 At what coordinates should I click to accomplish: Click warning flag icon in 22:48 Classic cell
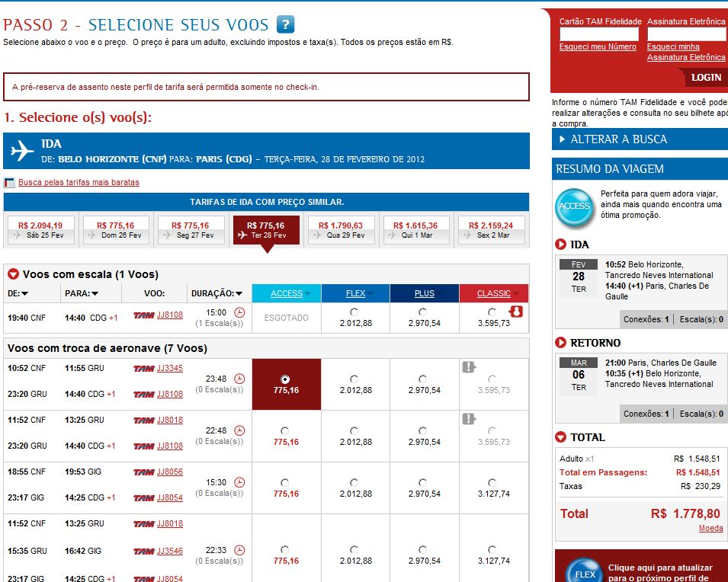click(x=469, y=419)
